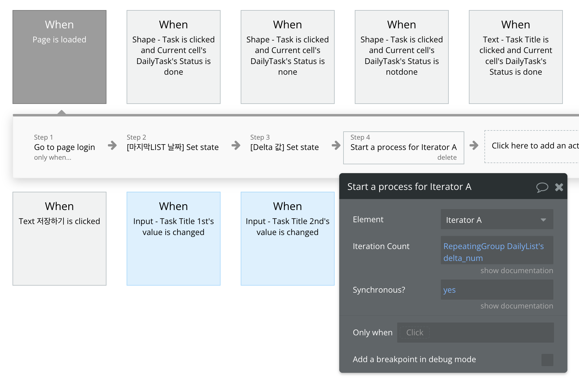Click the comment bubble icon in panel header
Viewport: 579px width, 392px height.
coord(542,187)
